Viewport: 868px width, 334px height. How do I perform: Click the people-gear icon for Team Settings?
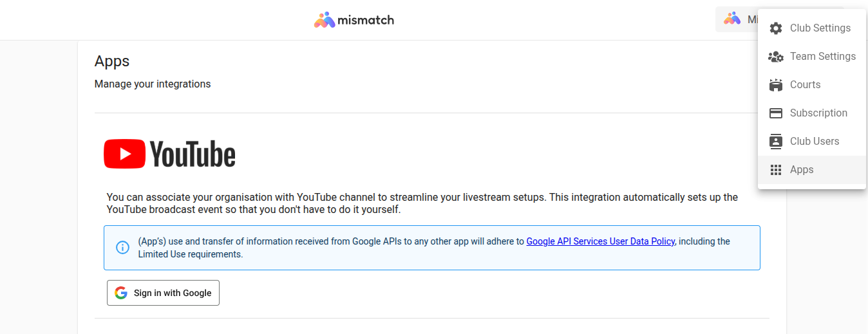[x=776, y=57]
